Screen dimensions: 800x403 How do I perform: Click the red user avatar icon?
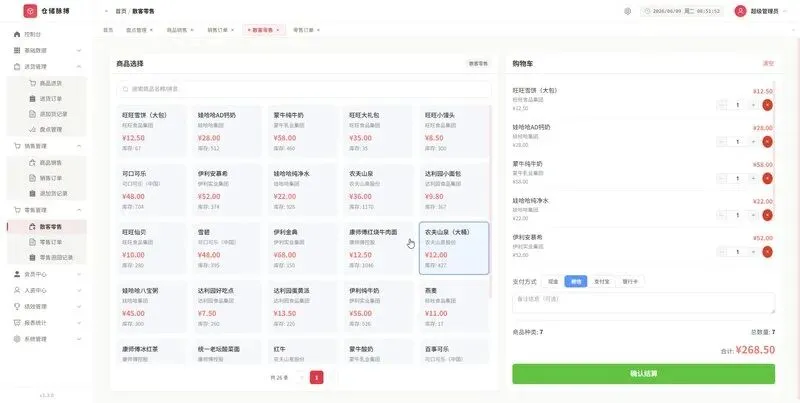click(x=740, y=11)
